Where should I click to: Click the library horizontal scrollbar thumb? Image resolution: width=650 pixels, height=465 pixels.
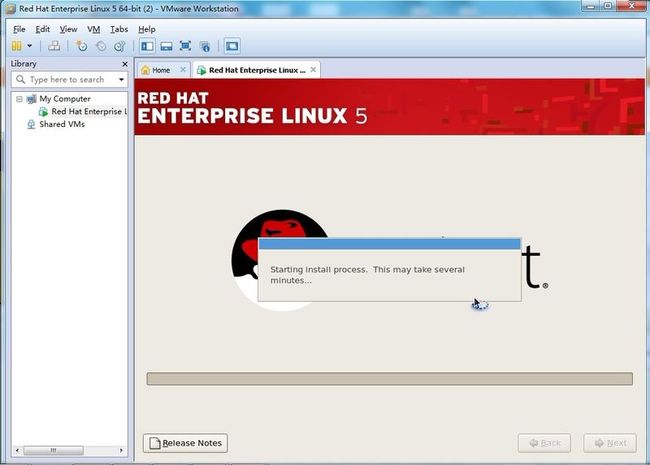pos(53,450)
